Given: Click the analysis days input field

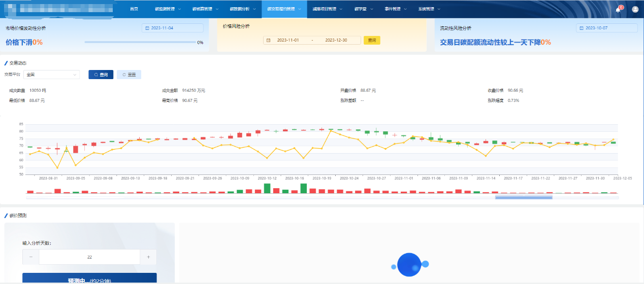Looking at the screenshot, I should (89, 257).
